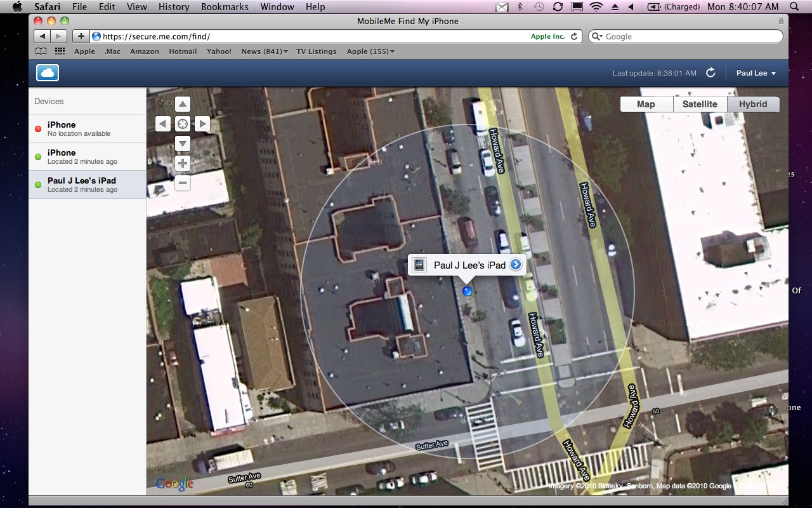The image size is (812, 508).
Task: Select iPhone with no location available
Action: 88,129
